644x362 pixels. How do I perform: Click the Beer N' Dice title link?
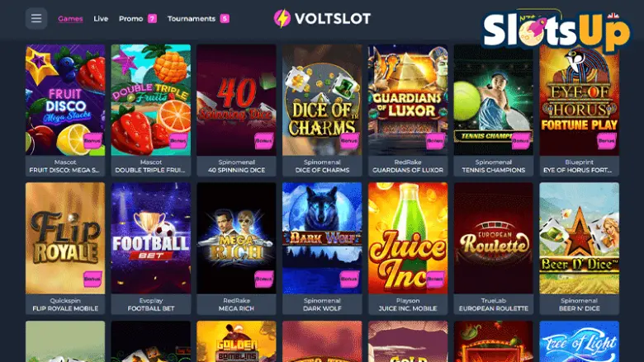click(x=579, y=308)
